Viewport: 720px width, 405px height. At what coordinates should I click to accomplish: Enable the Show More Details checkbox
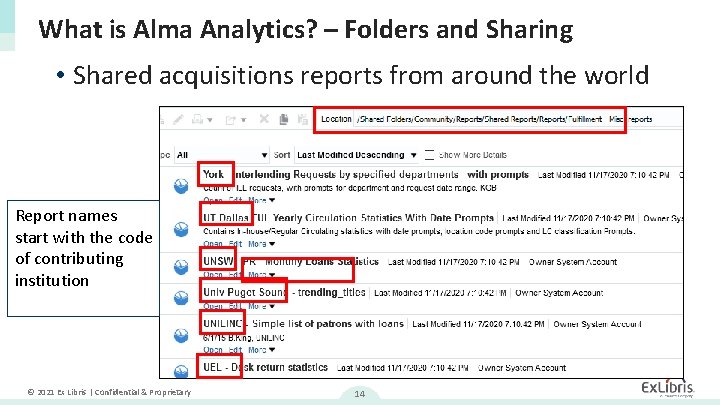[429, 155]
